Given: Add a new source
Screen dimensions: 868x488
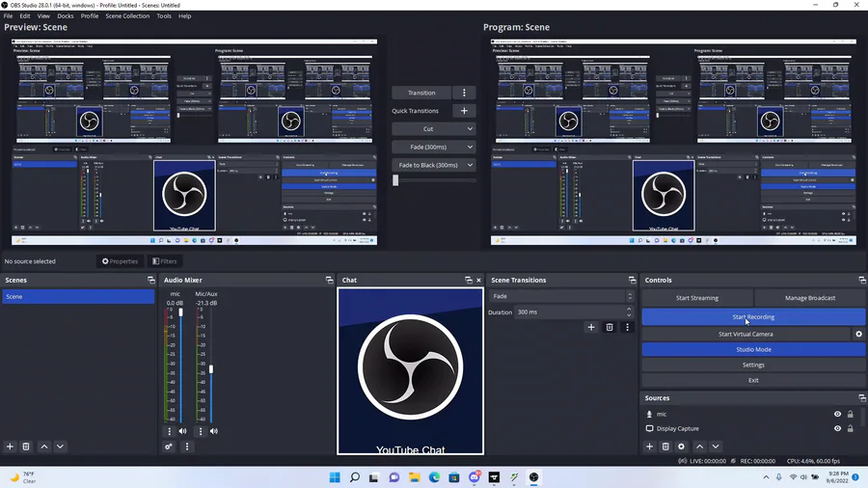Looking at the screenshot, I should (649, 447).
